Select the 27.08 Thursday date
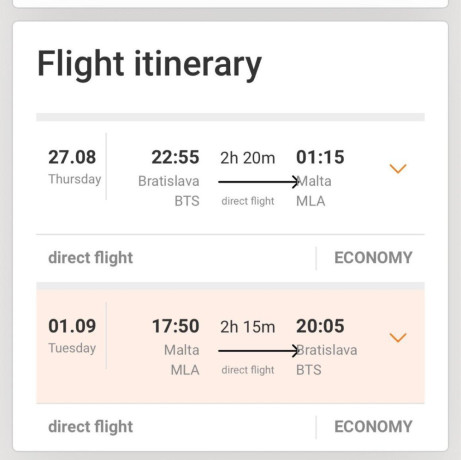The image size is (461, 460). coord(74,167)
